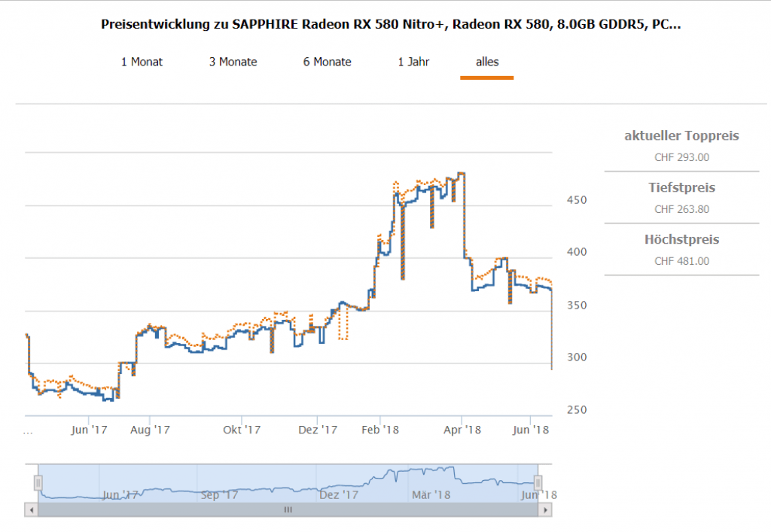This screenshot has height=532, width=771.
Task: Select the 1 Monat time range
Action: [x=142, y=62]
